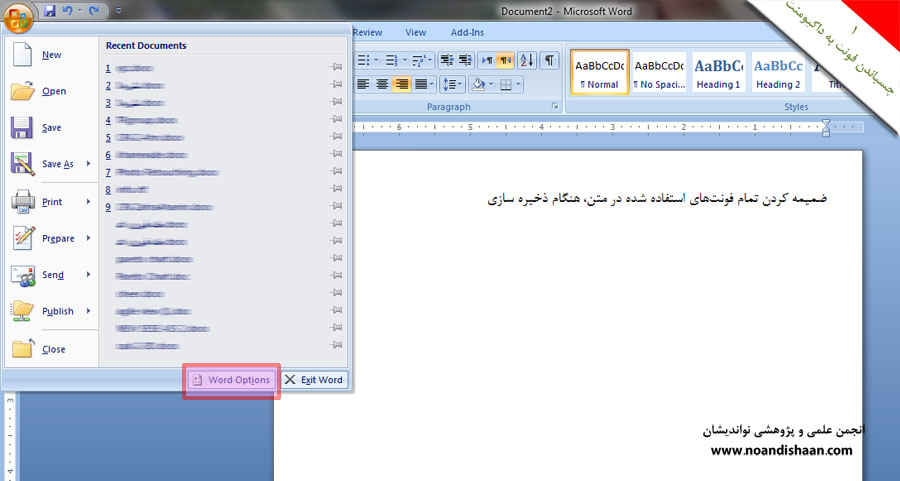
Task: Apply the Heading 1 style thumbnail
Action: pyautogui.click(x=718, y=72)
